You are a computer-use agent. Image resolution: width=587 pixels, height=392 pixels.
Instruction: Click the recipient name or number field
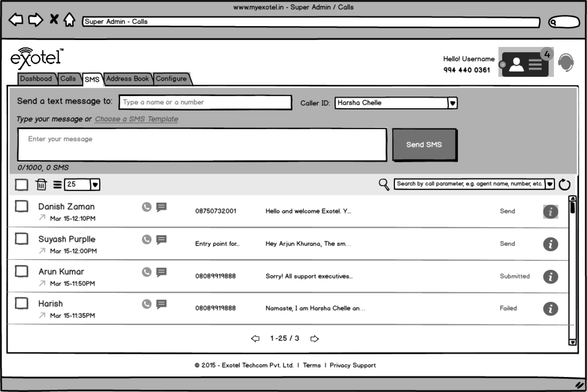tap(205, 102)
